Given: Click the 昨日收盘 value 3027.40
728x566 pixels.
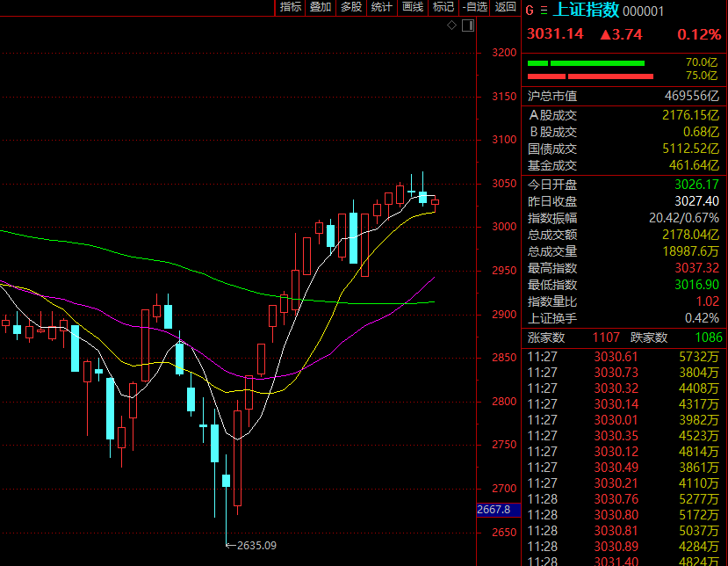Looking at the screenshot, I should click(x=696, y=201).
